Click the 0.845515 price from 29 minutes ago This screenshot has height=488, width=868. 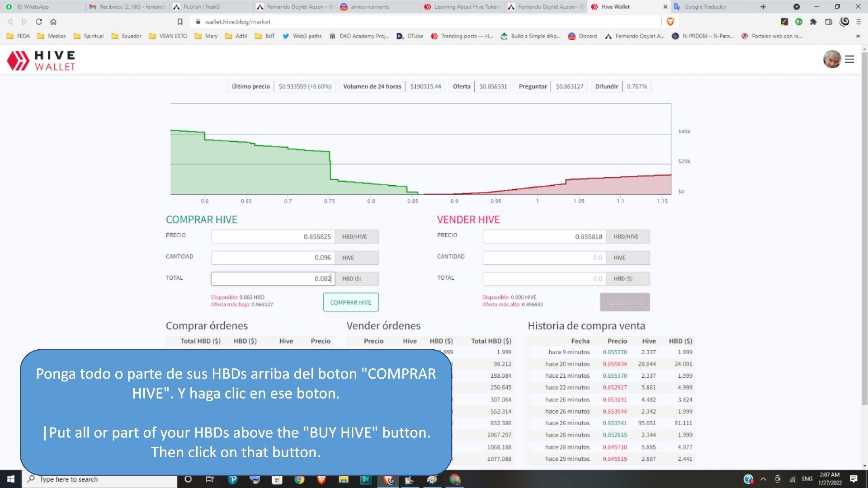pos(614,459)
